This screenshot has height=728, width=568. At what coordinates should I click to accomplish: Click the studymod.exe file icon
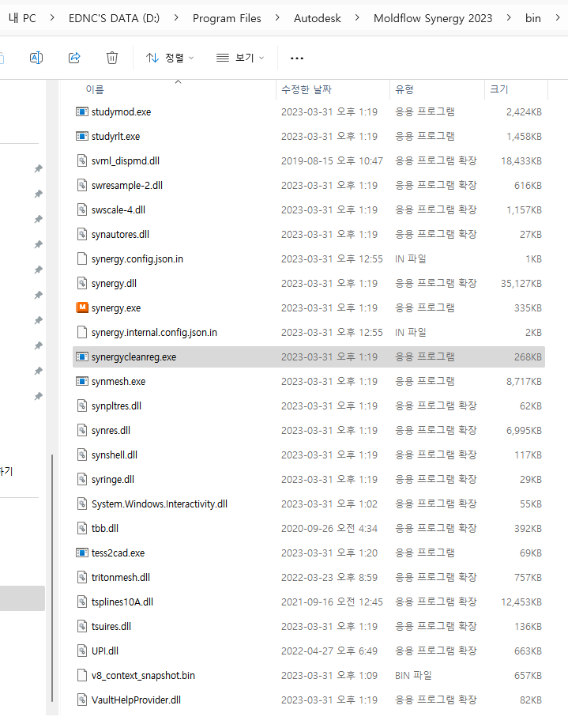(x=81, y=111)
